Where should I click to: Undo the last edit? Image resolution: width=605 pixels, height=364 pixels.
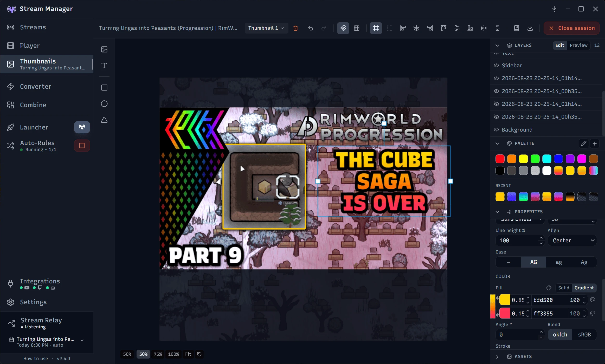click(x=310, y=28)
